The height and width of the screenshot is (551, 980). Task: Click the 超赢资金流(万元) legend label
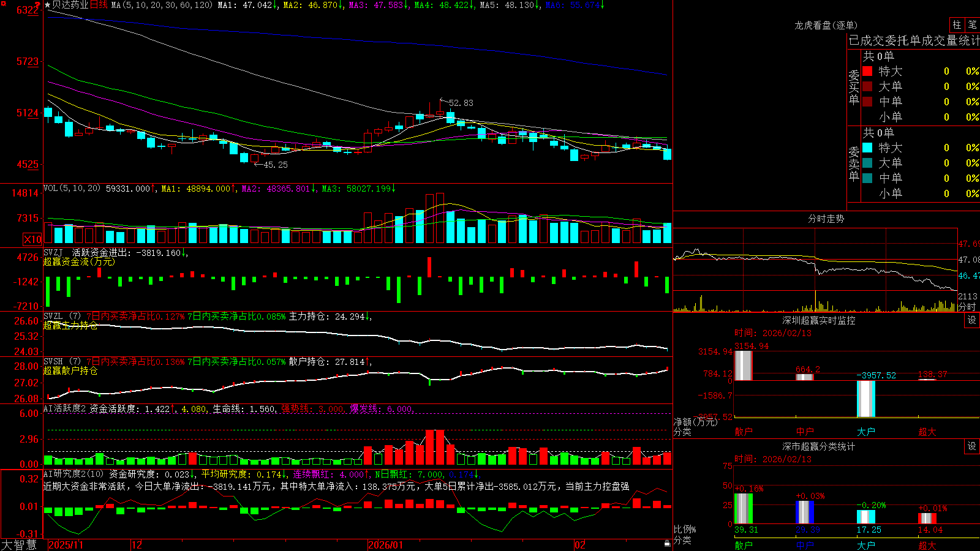(79, 261)
